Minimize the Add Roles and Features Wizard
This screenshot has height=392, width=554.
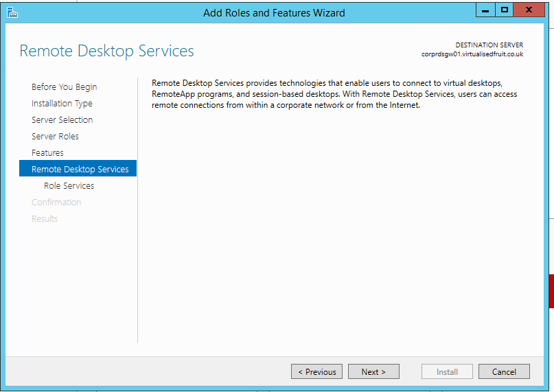(x=485, y=10)
